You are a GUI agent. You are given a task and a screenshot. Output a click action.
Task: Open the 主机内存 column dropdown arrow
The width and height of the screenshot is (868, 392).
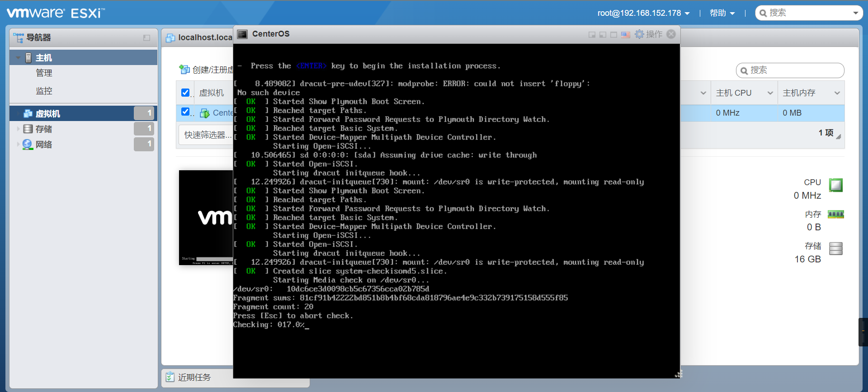[x=837, y=93]
